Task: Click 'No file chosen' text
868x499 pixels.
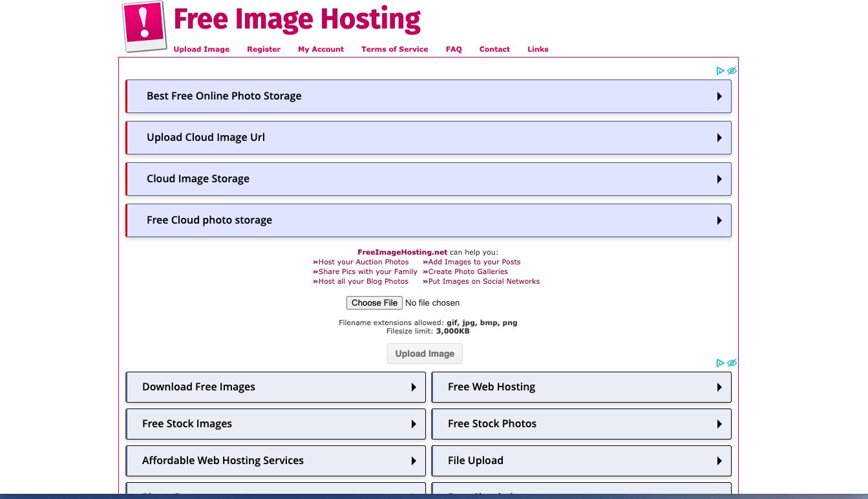Action: pos(432,303)
